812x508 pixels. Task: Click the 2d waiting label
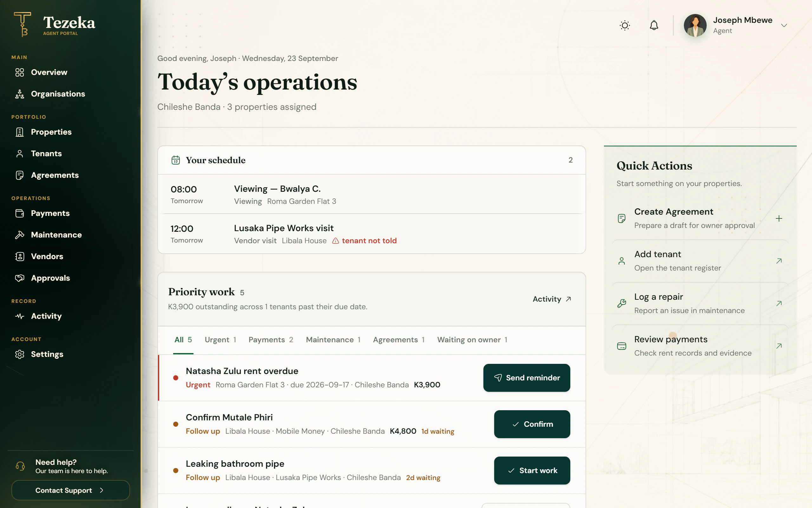(423, 478)
